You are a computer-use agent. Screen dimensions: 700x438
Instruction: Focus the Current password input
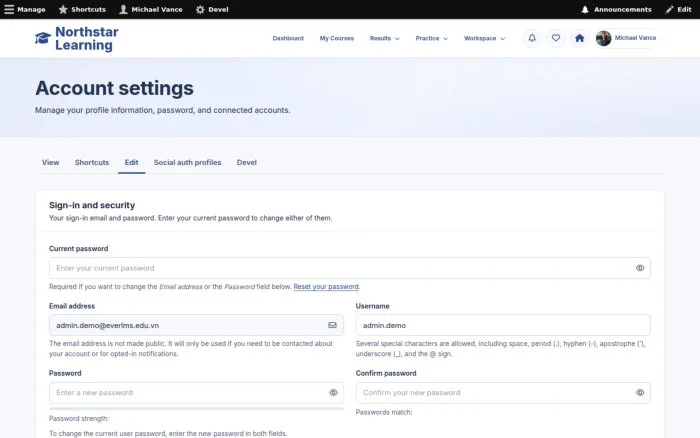[x=350, y=268]
